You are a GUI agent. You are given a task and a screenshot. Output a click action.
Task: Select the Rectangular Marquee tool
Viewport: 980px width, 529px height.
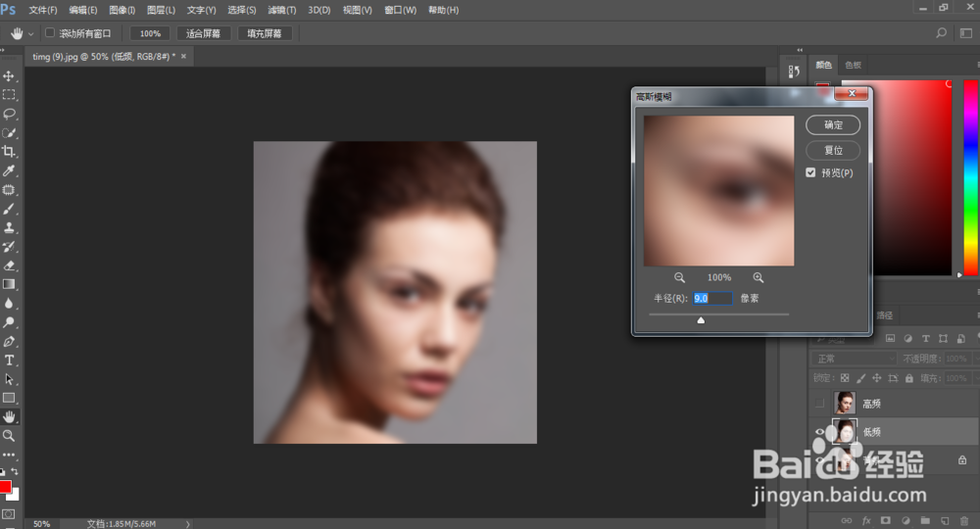pos(9,95)
